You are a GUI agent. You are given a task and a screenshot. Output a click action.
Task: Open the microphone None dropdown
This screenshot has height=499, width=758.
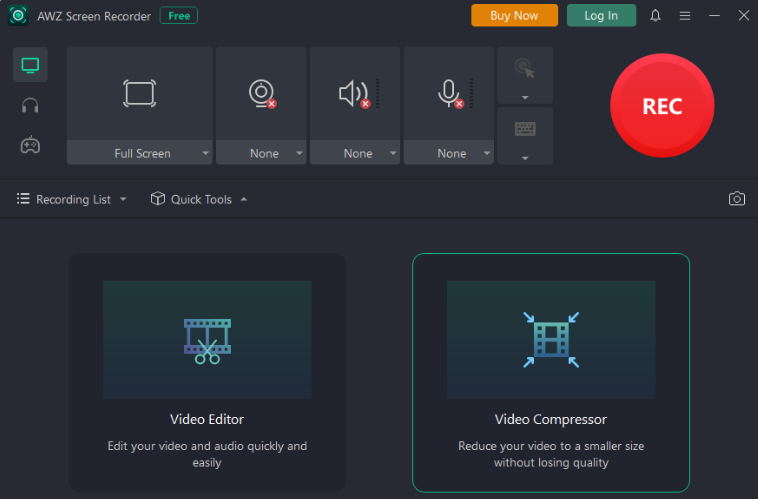449,153
